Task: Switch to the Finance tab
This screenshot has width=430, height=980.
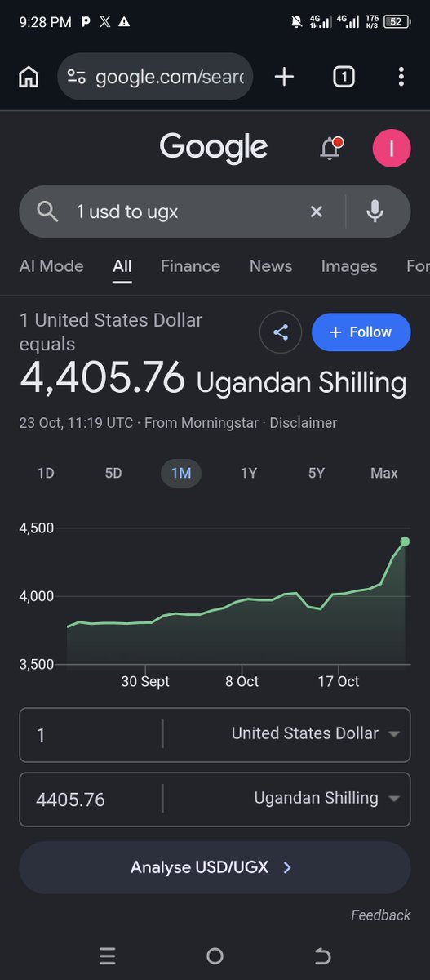Action: tap(190, 266)
